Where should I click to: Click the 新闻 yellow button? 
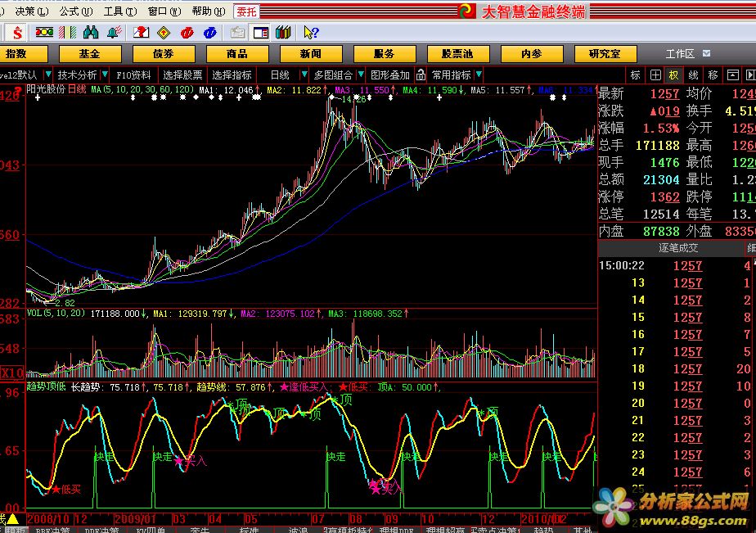[311, 53]
